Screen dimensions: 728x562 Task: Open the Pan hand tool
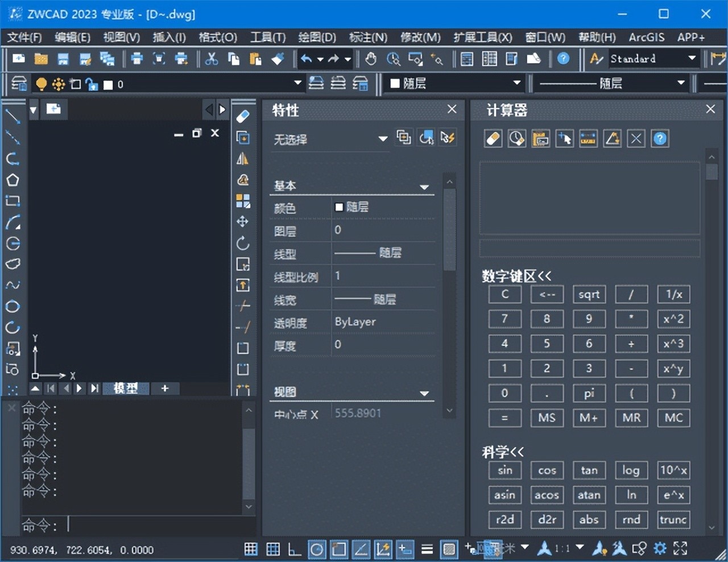coord(371,59)
